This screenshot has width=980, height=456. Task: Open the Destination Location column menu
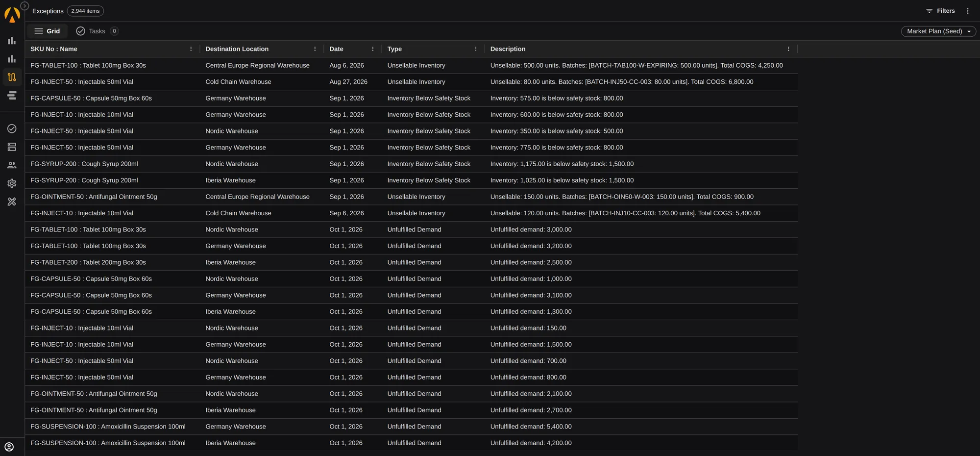[x=315, y=49]
